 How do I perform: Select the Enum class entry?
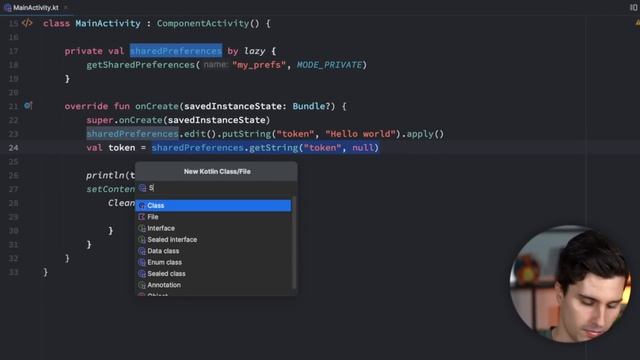point(213,262)
